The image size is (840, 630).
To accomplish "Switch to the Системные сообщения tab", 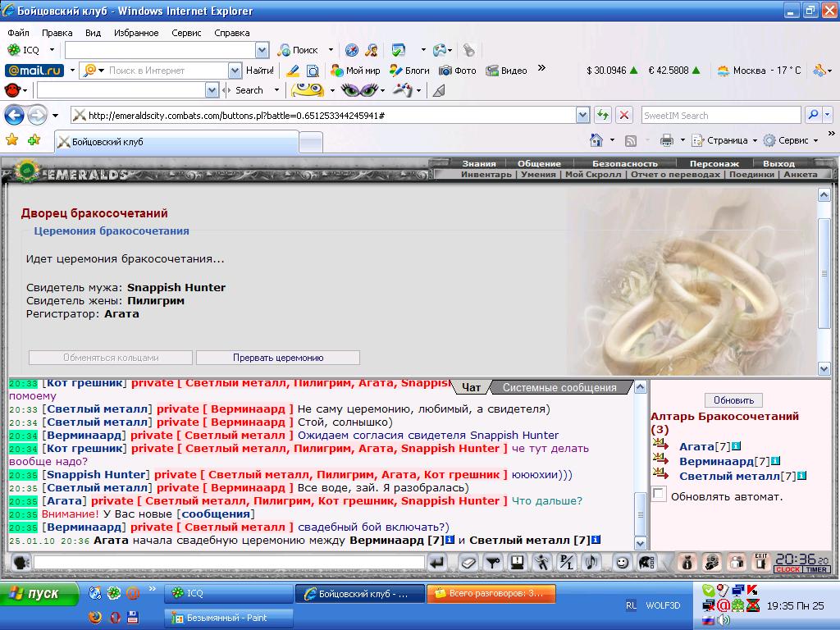I will coord(559,387).
